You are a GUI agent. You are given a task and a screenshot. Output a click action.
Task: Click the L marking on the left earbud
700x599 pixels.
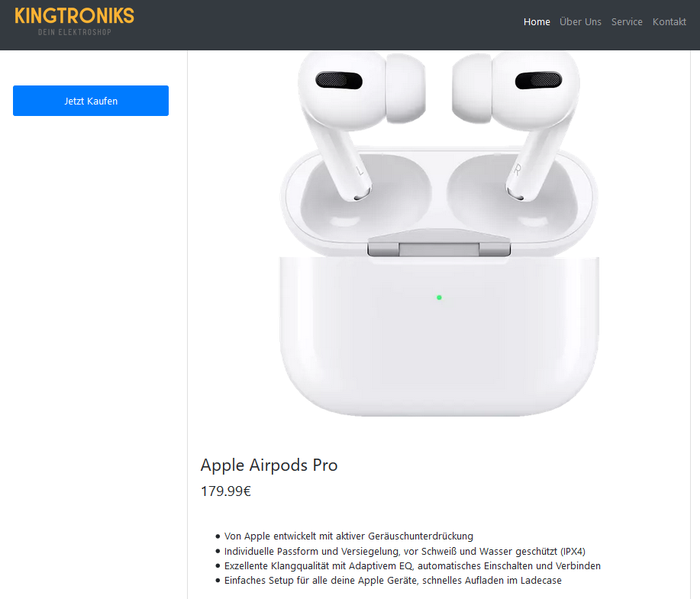[x=360, y=169]
